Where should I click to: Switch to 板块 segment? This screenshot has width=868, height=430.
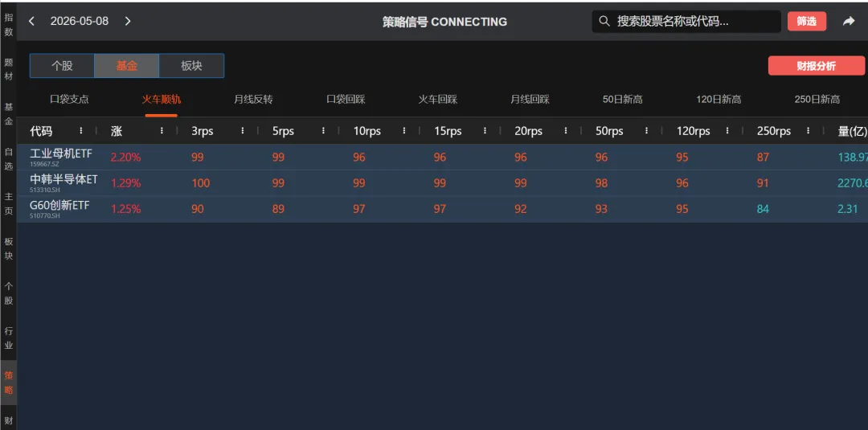pos(191,66)
